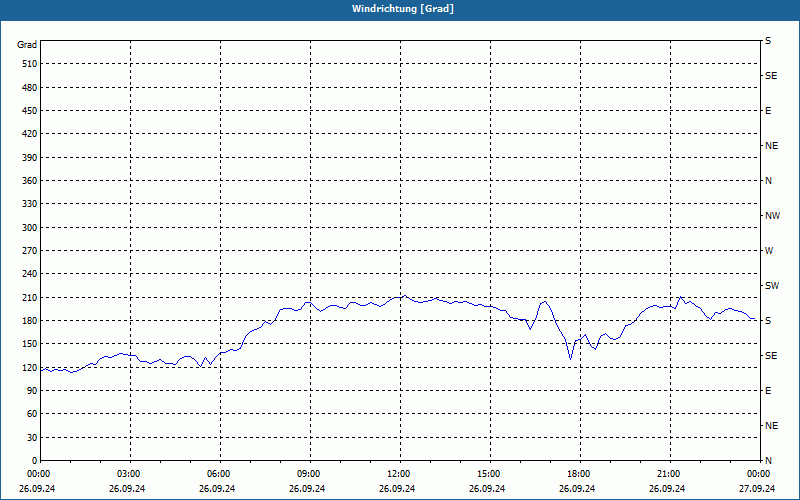The image size is (800, 500).
Task: Click the 240 axis value
Action: [x=30, y=274]
